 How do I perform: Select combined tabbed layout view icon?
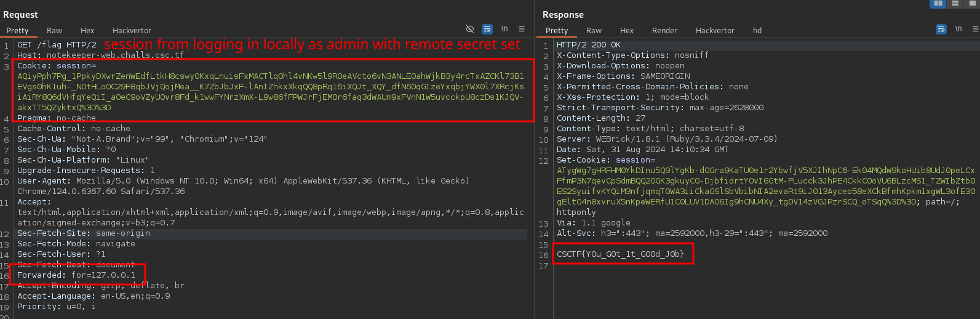coord(972,3)
